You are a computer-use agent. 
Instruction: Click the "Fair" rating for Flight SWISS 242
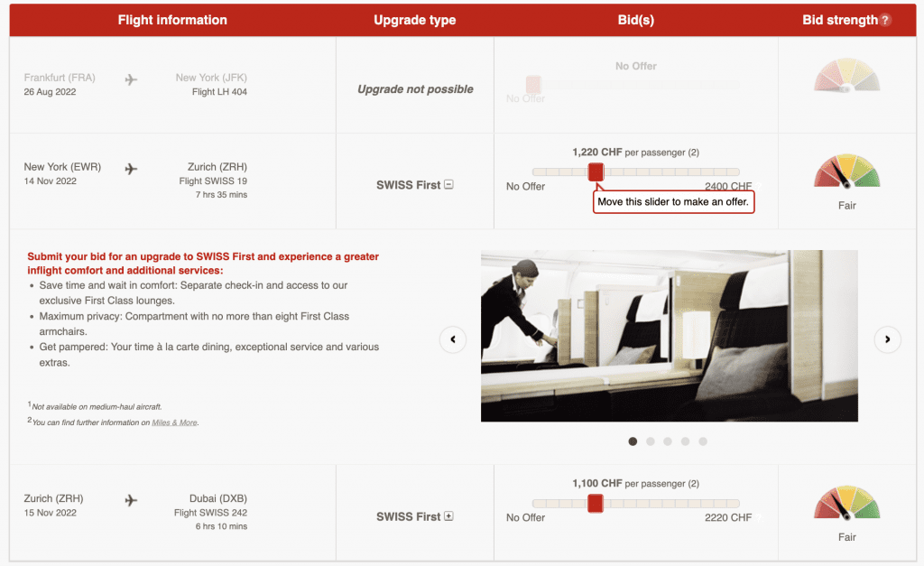click(846, 537)
